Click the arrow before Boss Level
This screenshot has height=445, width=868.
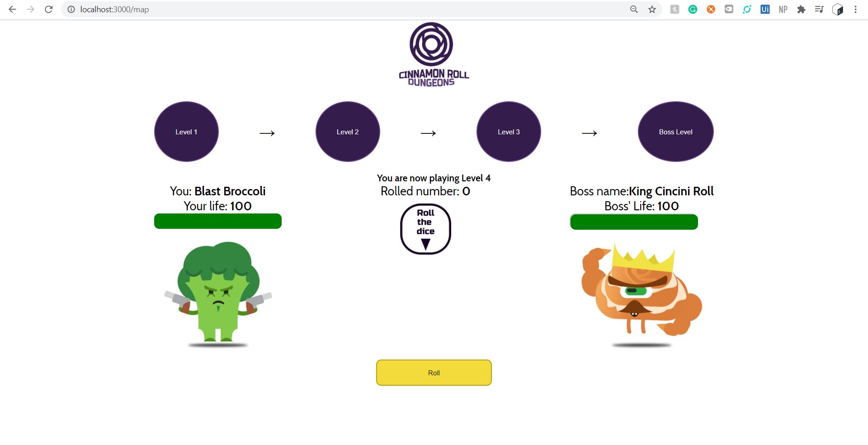point(590,133)
